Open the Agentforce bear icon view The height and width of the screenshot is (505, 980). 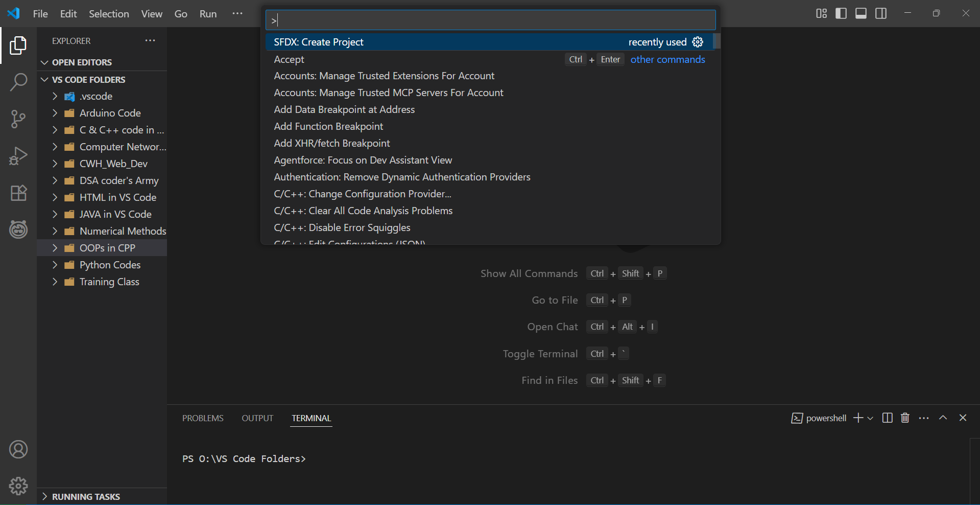coord(18,229)
